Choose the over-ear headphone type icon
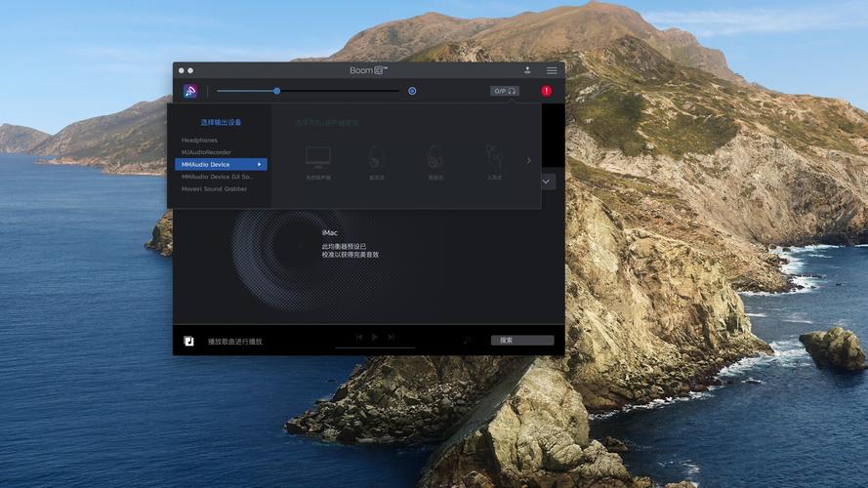The height and width of the screenshot is (488, 868). point(377,158)
